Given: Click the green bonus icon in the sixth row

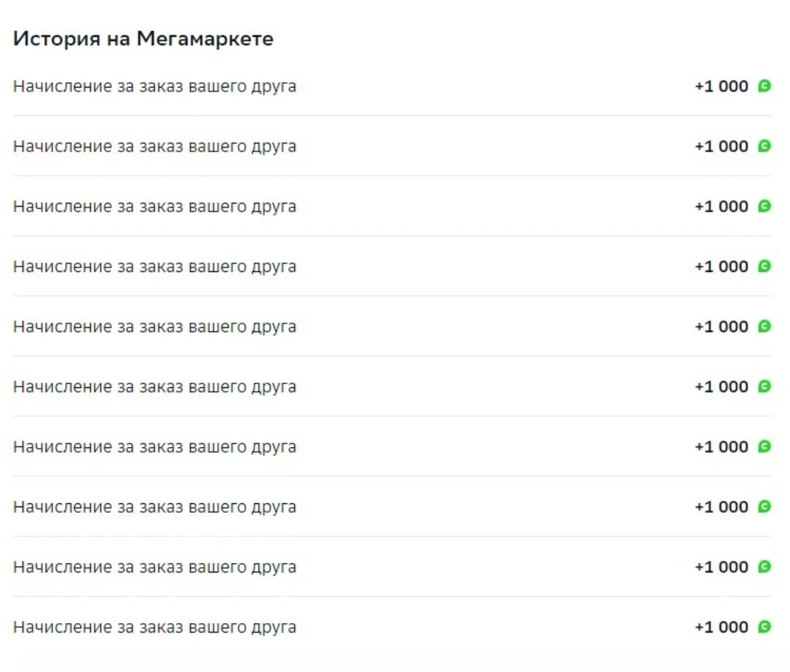Looking at the screenshot, I should [764, 386].
